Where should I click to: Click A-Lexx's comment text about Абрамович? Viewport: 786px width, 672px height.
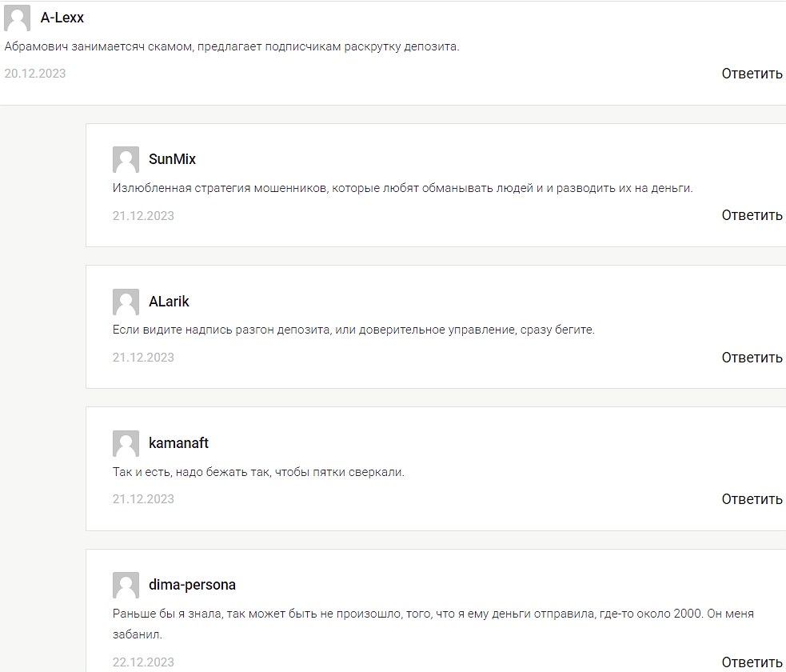[232, 46]
